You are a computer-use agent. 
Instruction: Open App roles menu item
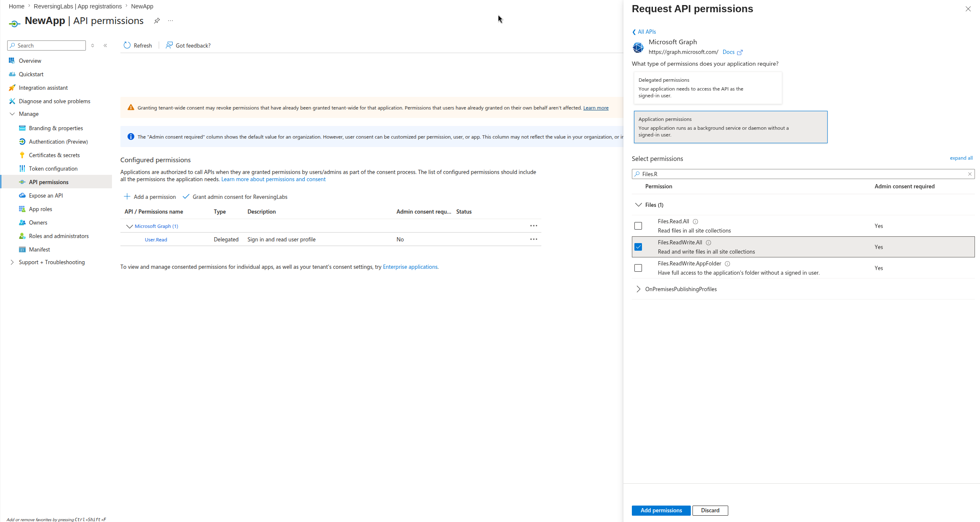pyautogui.click(x=41, y=209)
